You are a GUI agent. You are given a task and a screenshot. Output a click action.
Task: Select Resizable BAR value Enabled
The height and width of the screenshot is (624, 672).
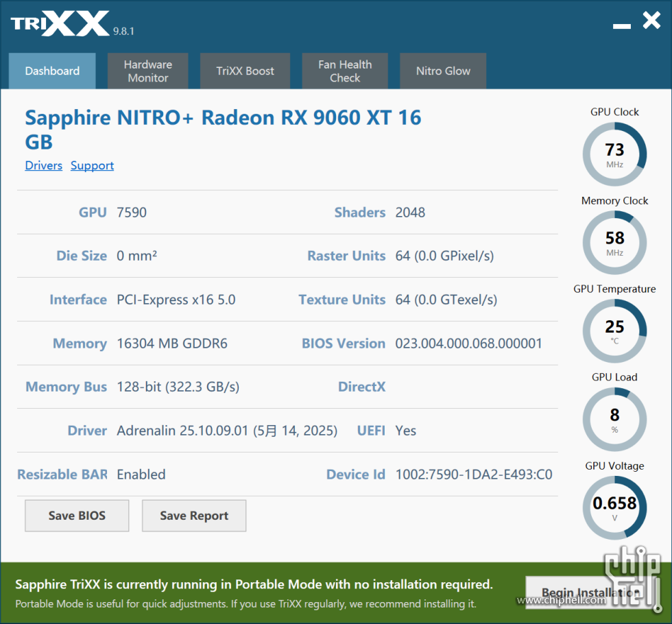141,475
